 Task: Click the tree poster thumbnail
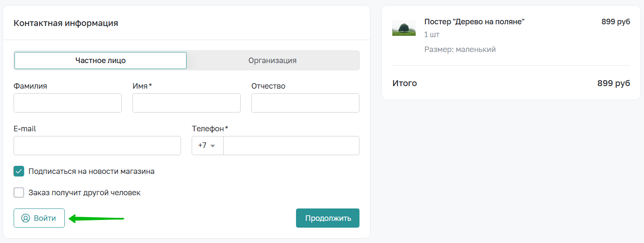click(x=403, y=28)
